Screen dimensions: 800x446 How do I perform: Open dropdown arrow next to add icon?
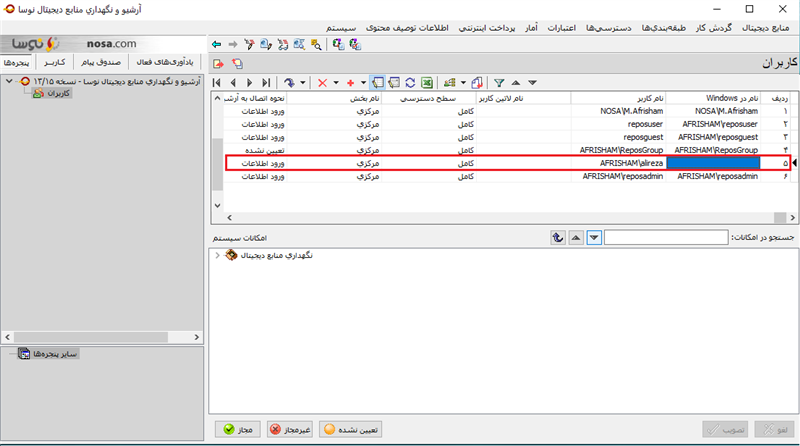[363, 83]
